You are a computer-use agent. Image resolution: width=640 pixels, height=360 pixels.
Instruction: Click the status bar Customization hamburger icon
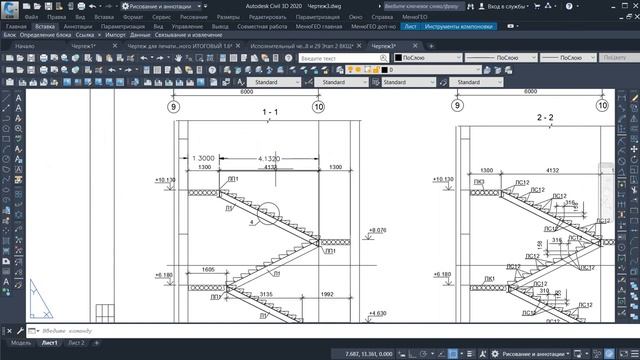(635, 354)
